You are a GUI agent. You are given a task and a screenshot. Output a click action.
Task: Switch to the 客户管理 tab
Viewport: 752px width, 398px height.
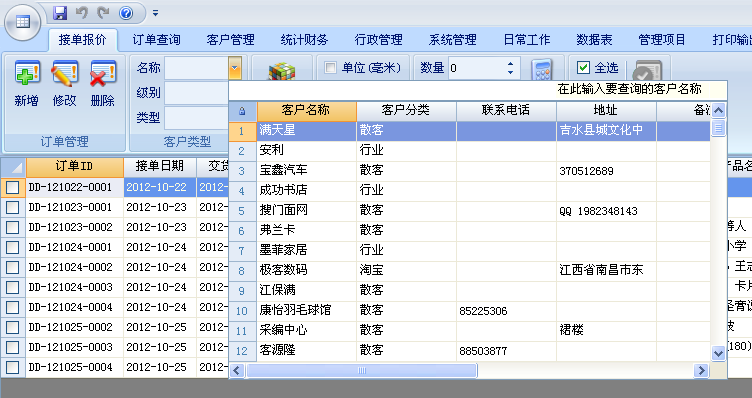click(231, 40)
